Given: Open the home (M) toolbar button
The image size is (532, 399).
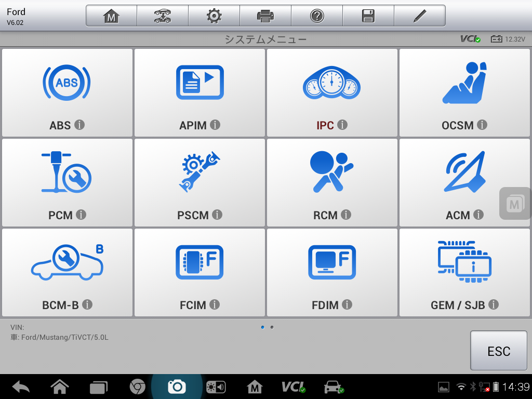Looking at the screenshot, I should point(111,16).
